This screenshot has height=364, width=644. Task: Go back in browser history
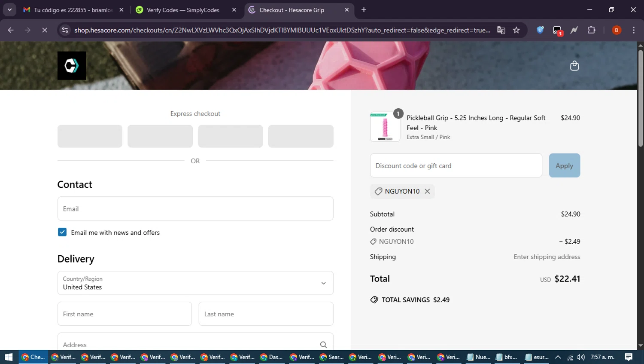(x=11, y=30)
